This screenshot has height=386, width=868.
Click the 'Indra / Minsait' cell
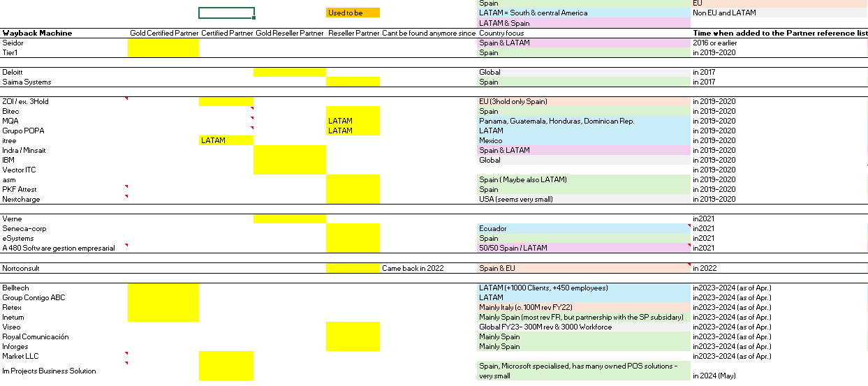64,150
